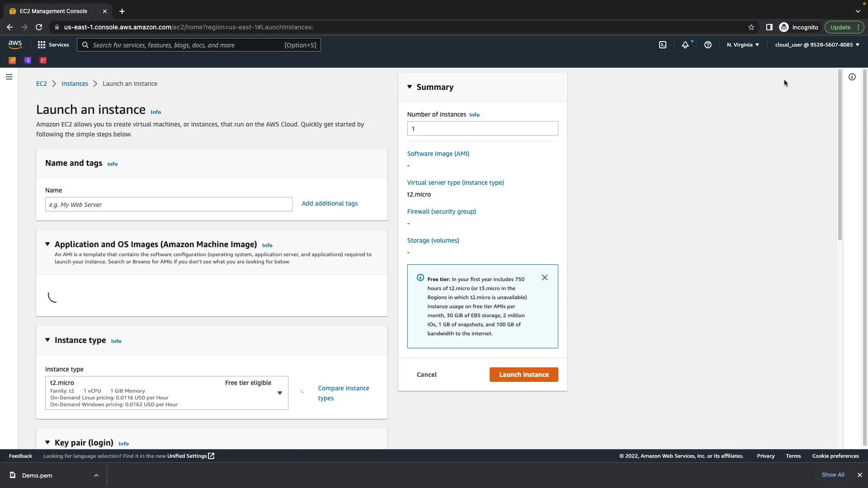The width and height of the screenshot is (868, 488).
Task: Open the Demo.pem download options chevron
Action: [x=96, y=475]
